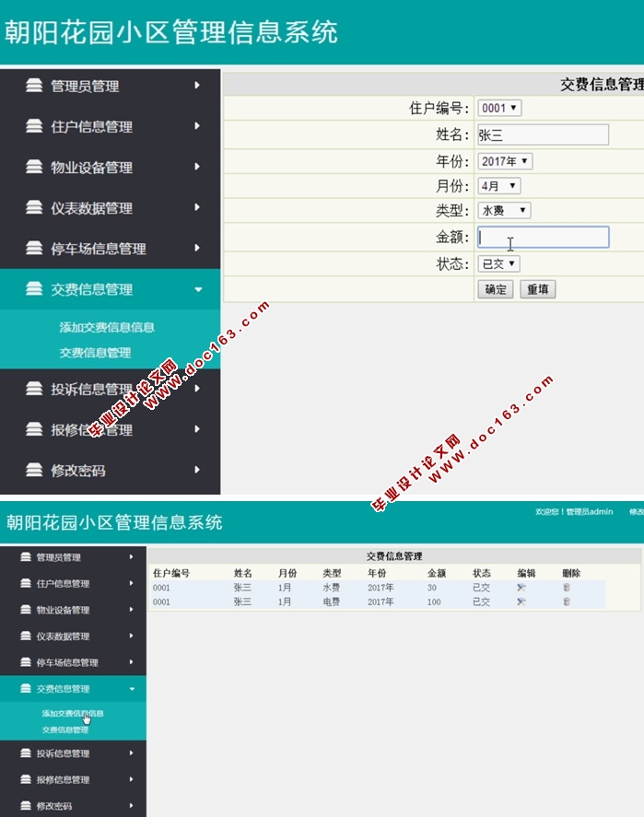Click stack icon beside 物业设备管理 in lower sidebar
This screenshot has width=644, height=817.
26,609
